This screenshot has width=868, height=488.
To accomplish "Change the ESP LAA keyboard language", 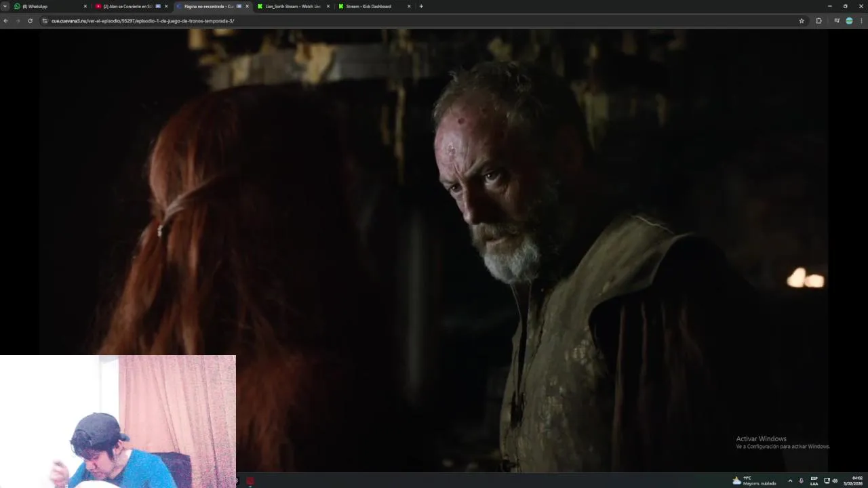I will pyautogui.click(x=814, y=481).
